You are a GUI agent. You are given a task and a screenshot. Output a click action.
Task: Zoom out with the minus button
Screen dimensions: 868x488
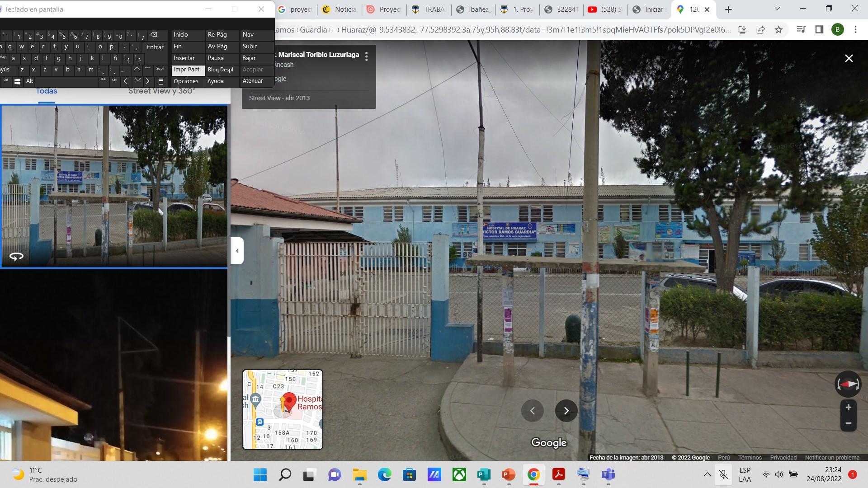849,423
